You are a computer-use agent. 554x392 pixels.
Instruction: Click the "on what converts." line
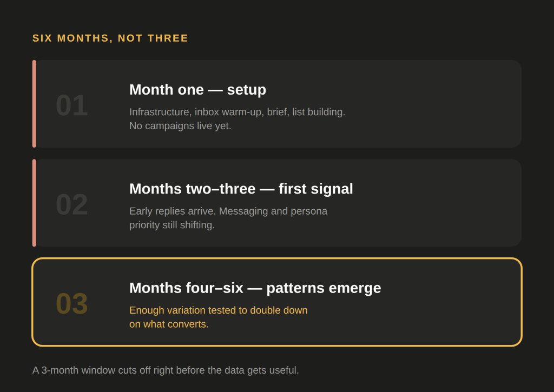pos(169,324)
